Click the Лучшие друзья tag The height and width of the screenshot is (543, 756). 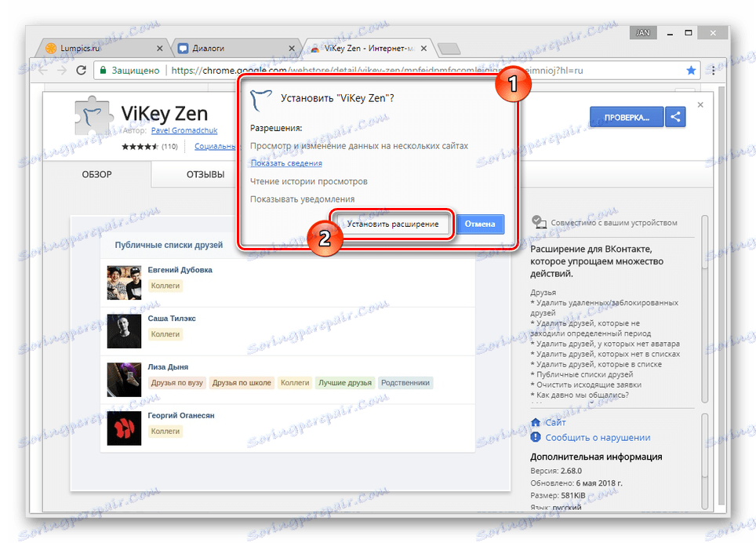click(x=345, y=383)
